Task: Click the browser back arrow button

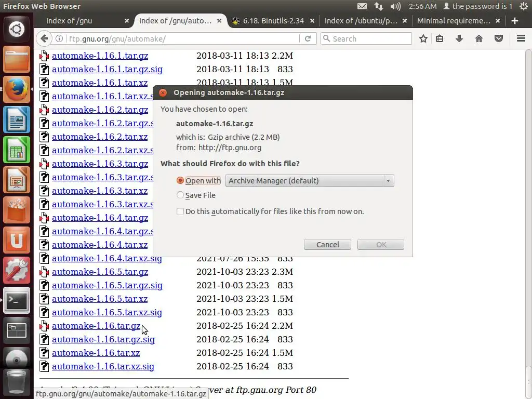Action: pos(44,38)
